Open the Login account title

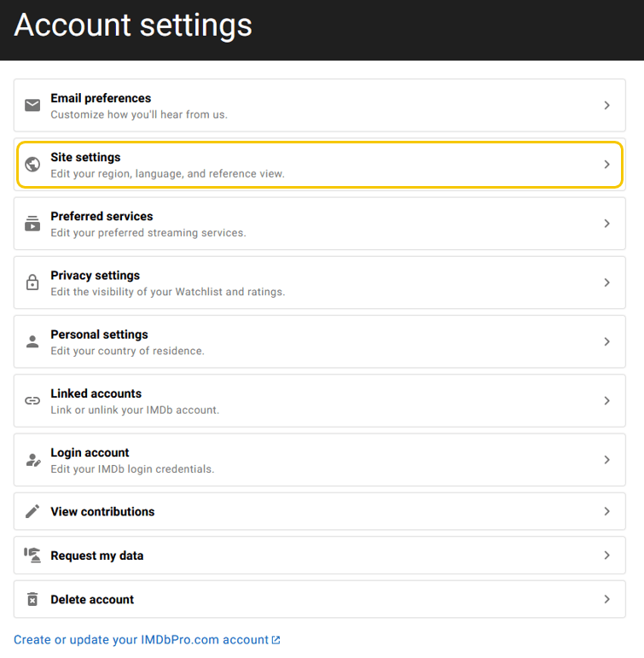tap(90, 453)
